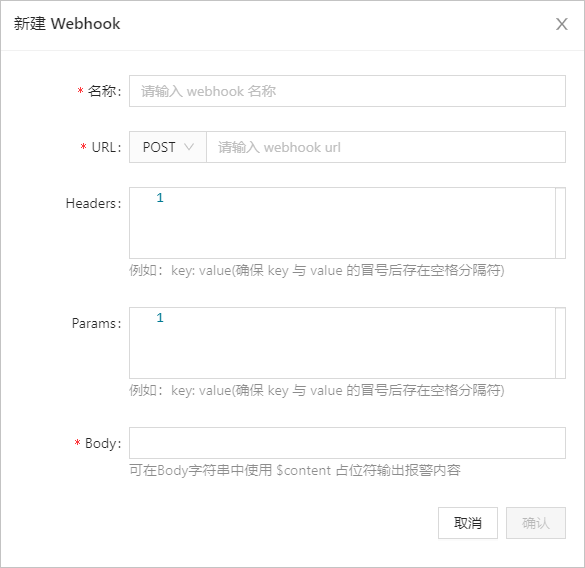Click the 新建 Webhook dialog title

point(67,24)
